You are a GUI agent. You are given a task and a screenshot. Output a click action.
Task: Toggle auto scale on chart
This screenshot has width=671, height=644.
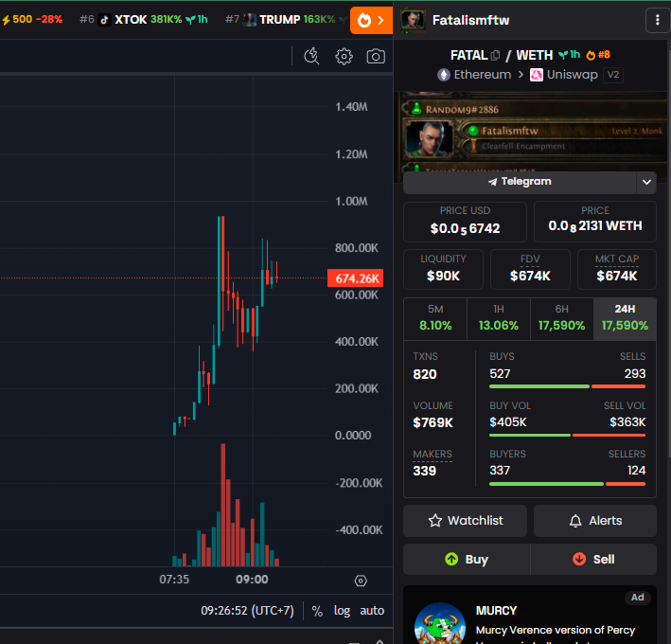pos(372,611)
